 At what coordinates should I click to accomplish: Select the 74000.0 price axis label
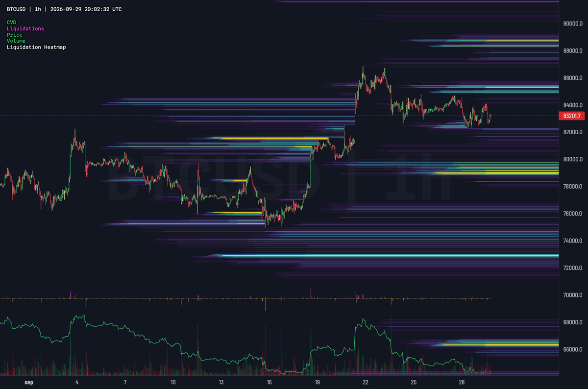coord(573,241)
